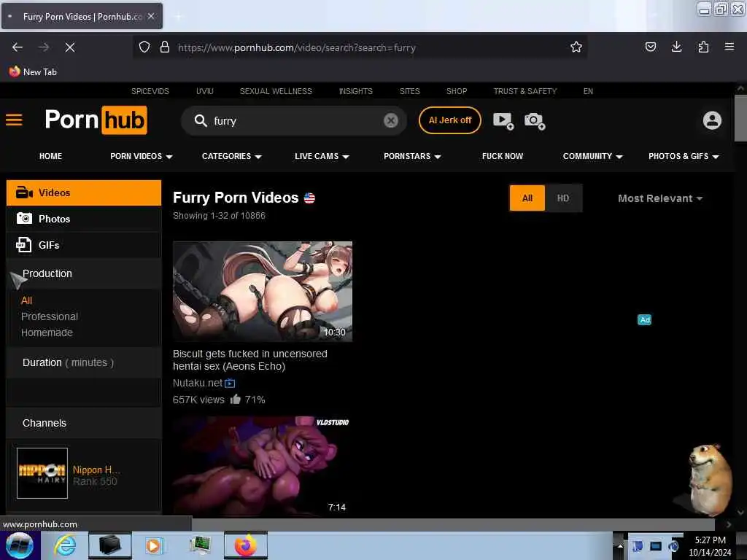Viewport: 747px width, 560px height.
Task: Open the Trust & Safety top link
Action: pos(525,91)
